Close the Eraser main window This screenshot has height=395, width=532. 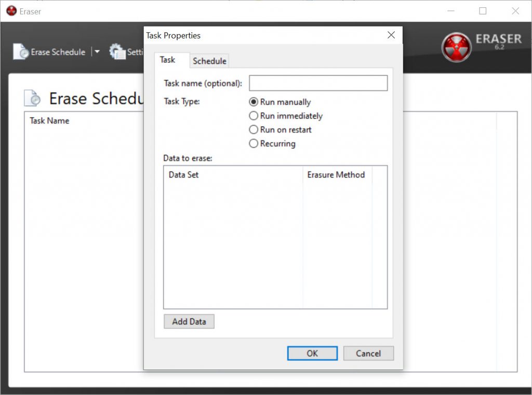tap(515, 11)
